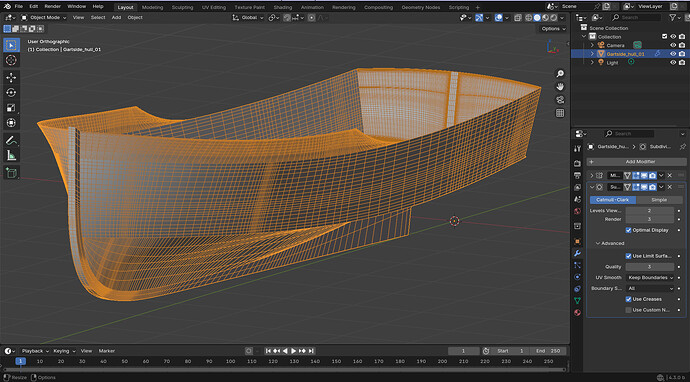Choose the Rotate tool
The width and height of the screenshot is (690, 382).
tap(11, 92)
